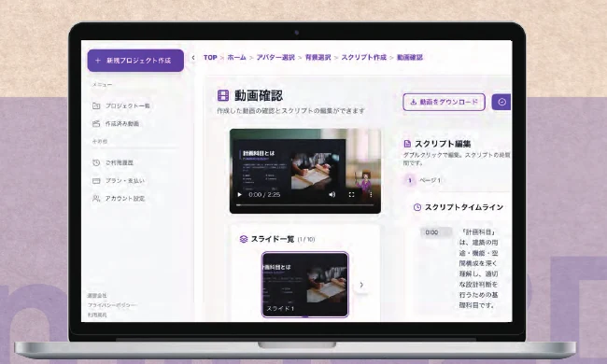Viewport: 607px width, 364px height.
Task: Click the 「計画科目」 script text block
Action: coord(478,269)
